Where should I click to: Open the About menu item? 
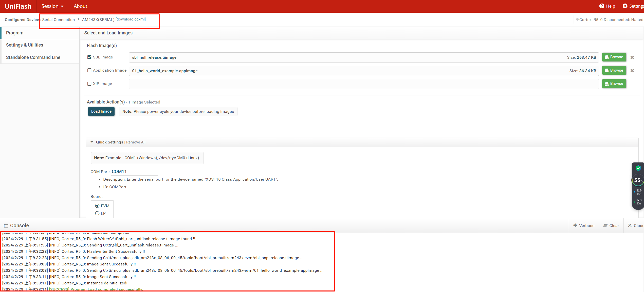click(x=80, y=6)
